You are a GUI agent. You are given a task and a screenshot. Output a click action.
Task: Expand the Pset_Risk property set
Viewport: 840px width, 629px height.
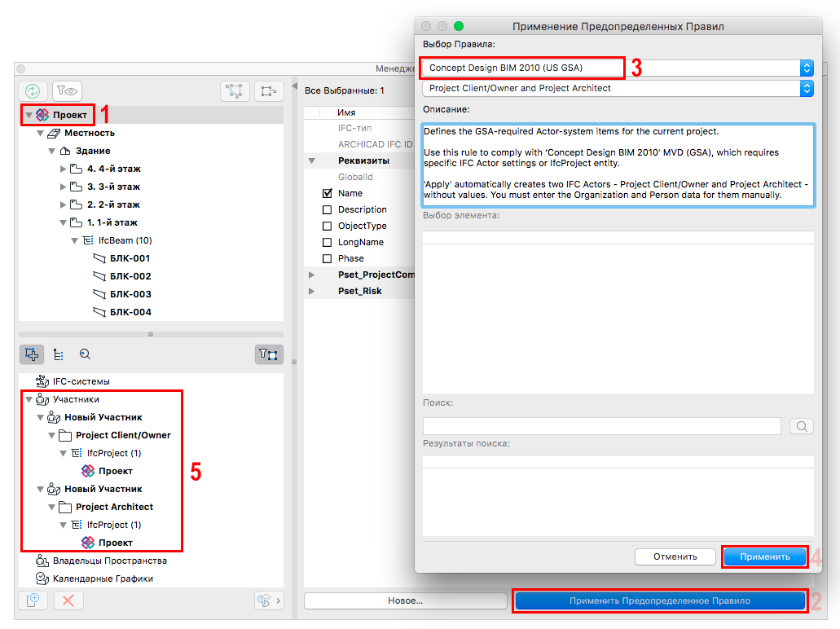(312, 291)
